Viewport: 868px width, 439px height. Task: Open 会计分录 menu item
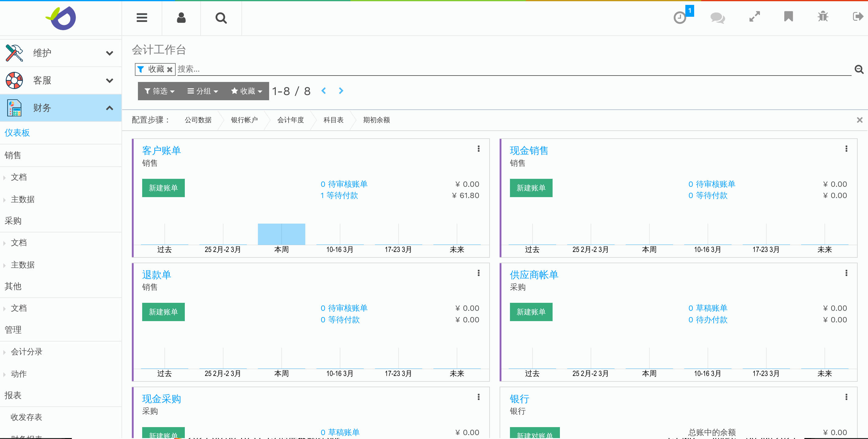(26, 352)
